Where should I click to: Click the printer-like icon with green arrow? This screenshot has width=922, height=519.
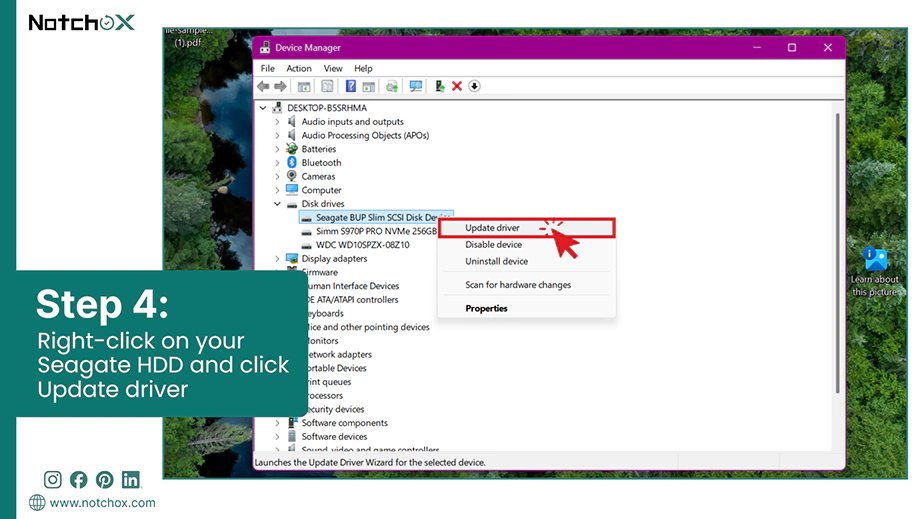coord(392,86)
